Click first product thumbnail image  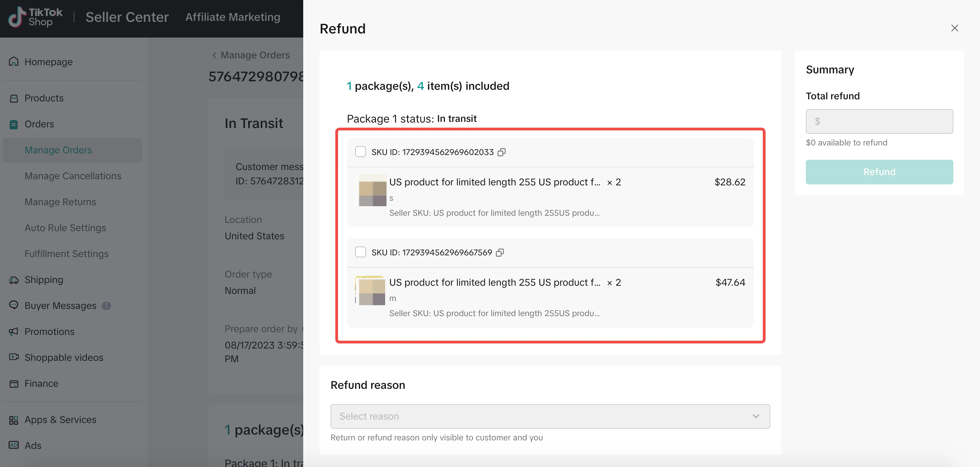[x=372, y=190]
